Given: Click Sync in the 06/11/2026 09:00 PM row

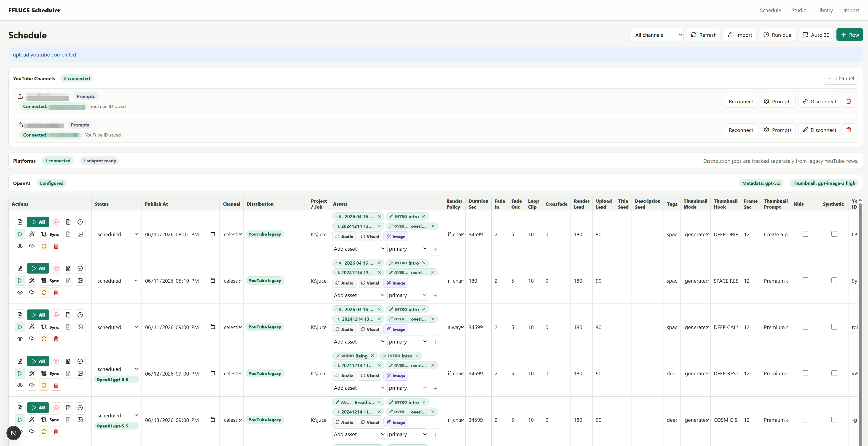Looking at the screenshot, I should [50, 327].
